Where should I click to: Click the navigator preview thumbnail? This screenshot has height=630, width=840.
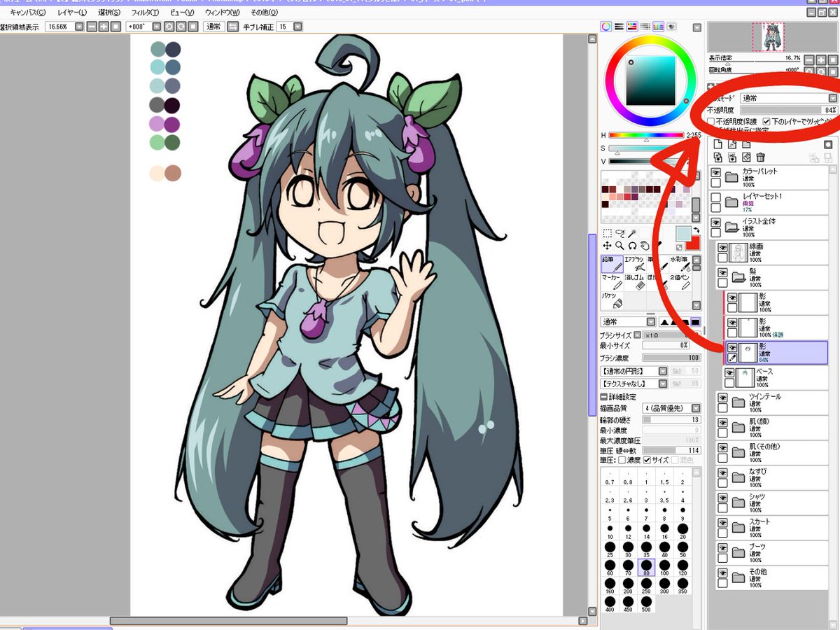coord(768,36)
